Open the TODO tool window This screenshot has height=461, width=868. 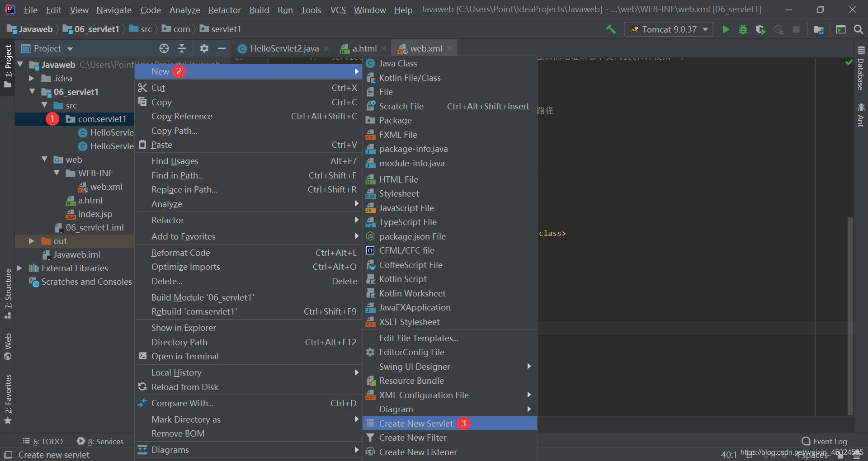43,442
